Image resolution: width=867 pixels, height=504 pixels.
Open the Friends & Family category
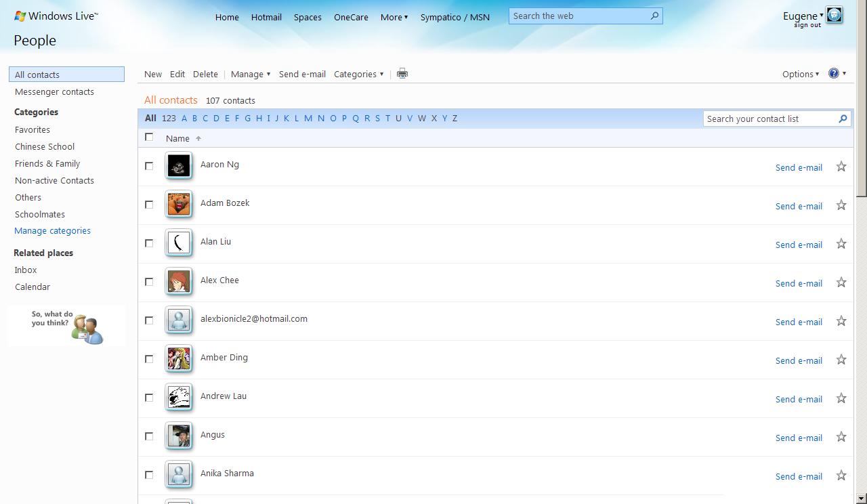click(x=47, y=163)
